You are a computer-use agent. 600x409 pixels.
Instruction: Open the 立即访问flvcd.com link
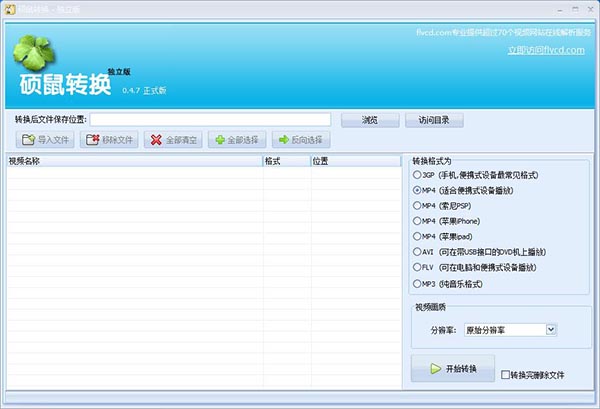(x=546, y=50)
